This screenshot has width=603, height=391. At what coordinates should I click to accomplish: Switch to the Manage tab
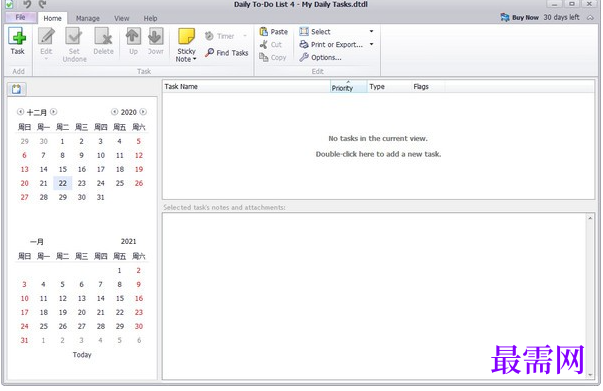[88, 18]
